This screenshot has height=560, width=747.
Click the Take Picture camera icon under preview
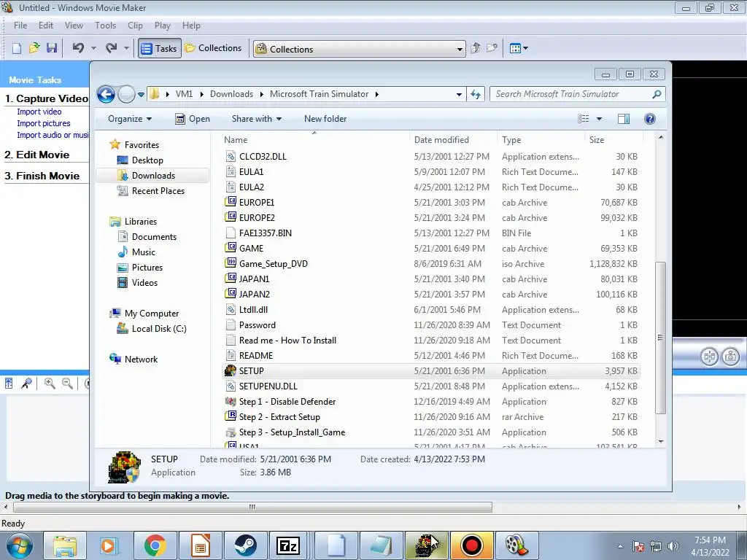[730, 356]
